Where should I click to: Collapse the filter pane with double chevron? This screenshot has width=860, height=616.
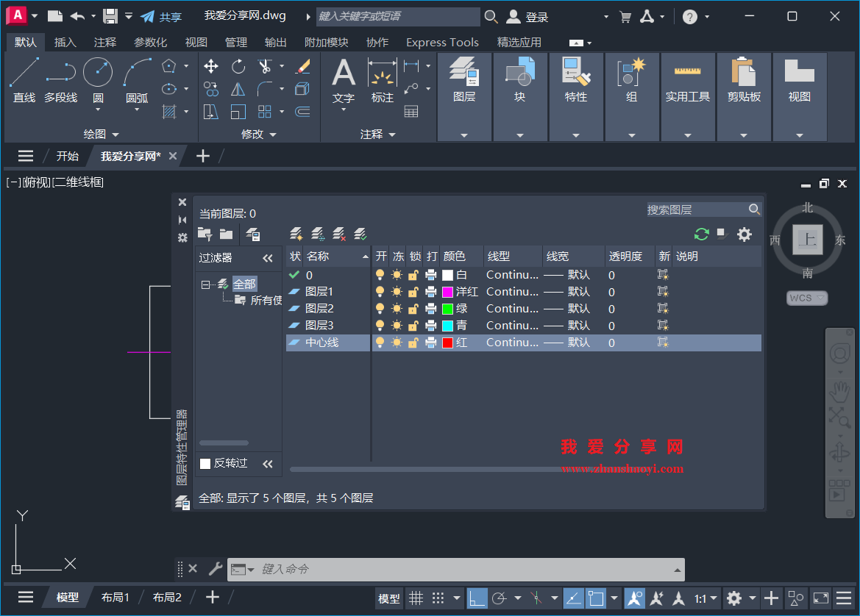268,258
